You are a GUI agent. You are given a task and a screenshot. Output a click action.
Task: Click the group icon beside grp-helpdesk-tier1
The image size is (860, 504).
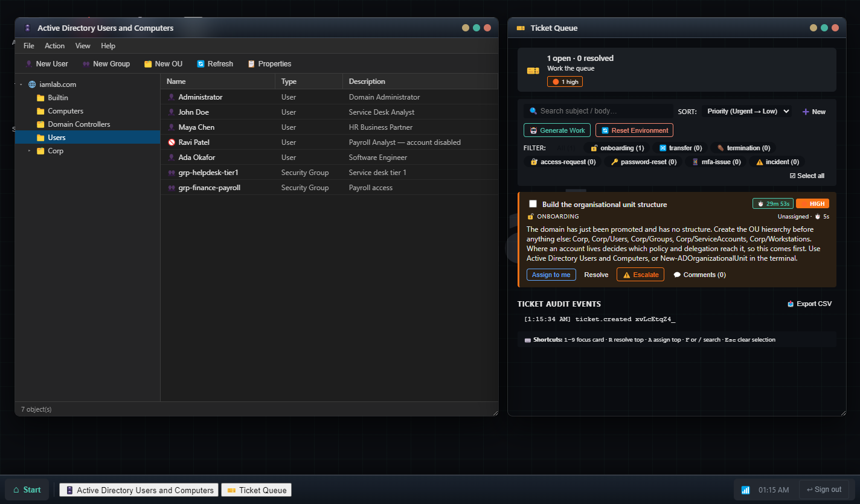(172, 173)
